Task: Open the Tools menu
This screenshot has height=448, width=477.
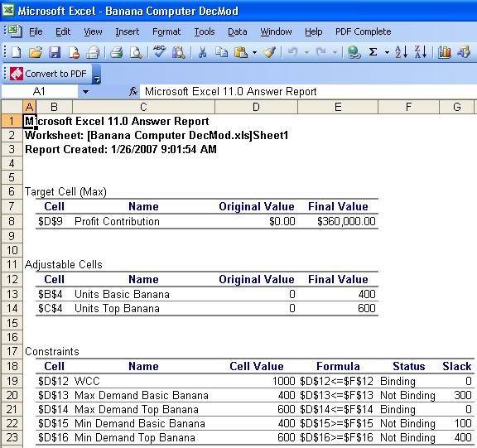Action: coord(205,31)
